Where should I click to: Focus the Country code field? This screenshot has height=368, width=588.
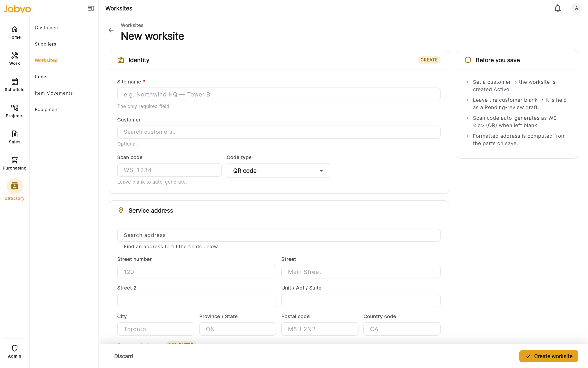click(402, 329)
